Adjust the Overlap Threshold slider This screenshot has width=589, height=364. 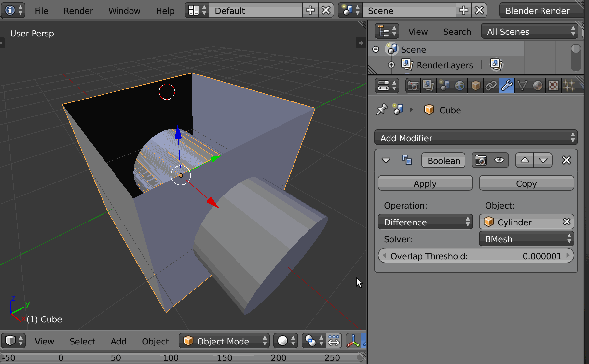[476, 256]
